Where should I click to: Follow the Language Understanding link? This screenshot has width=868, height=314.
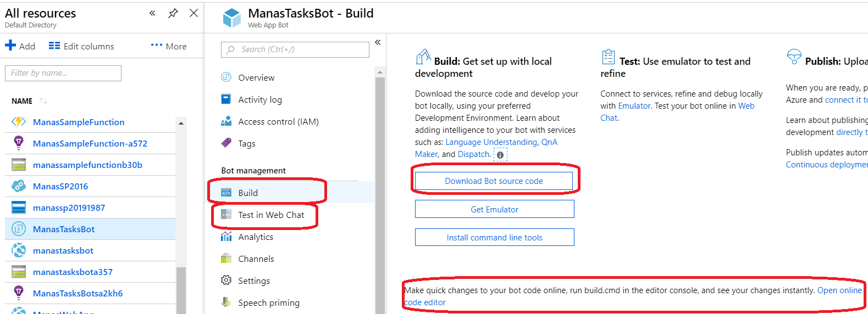(491, 142)
